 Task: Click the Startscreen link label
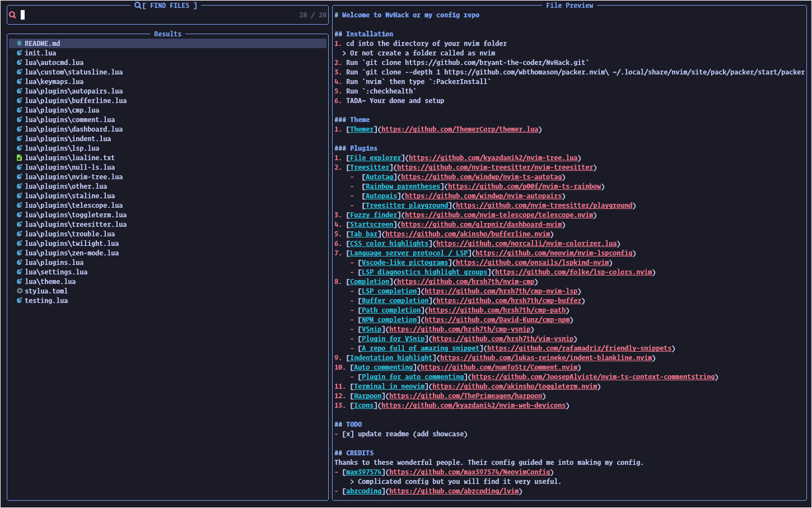point(372,225)
